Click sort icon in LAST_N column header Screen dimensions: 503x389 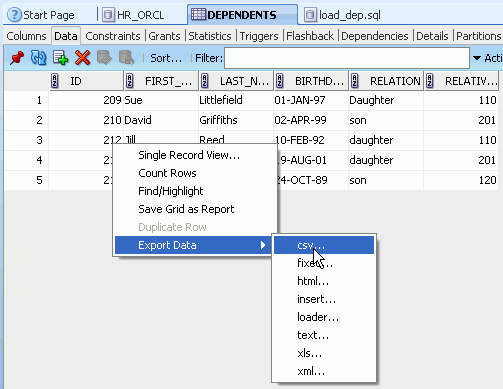(x=205, y=81)
